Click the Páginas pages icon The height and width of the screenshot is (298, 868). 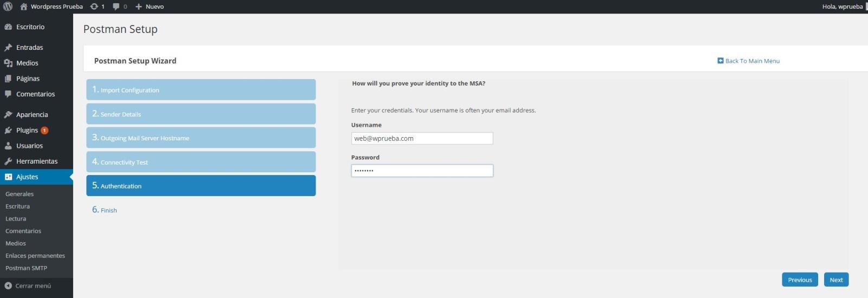tap(8, 79)
